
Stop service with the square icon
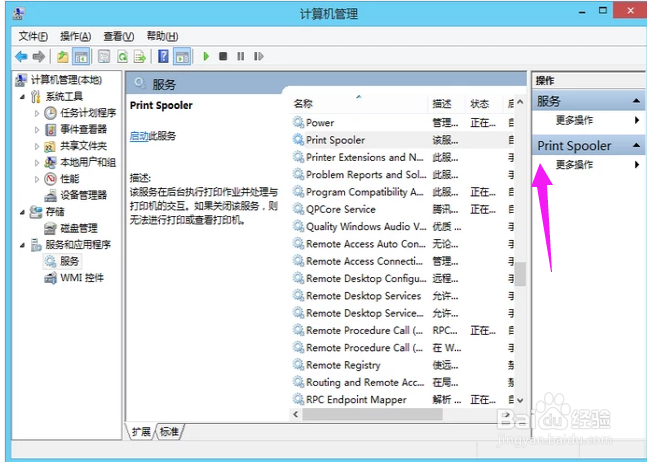click(x=223, y=56)
